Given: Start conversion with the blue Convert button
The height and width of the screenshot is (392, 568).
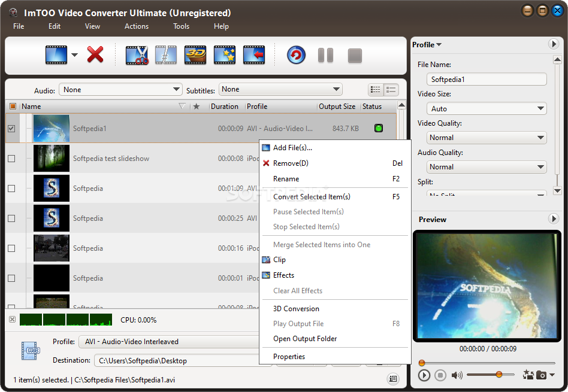Looking at the screenshot, I should point(296,55).
